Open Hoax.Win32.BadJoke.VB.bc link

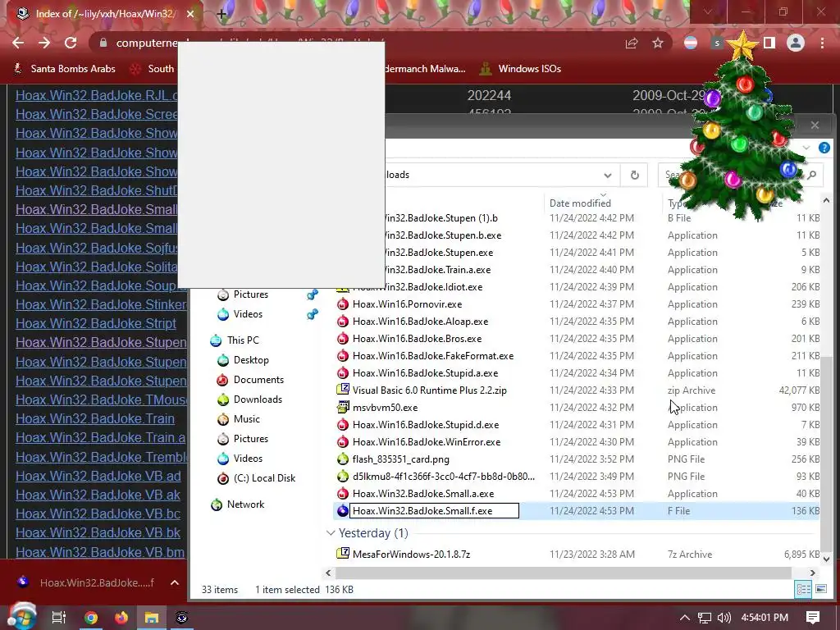[x=98, y=514]
